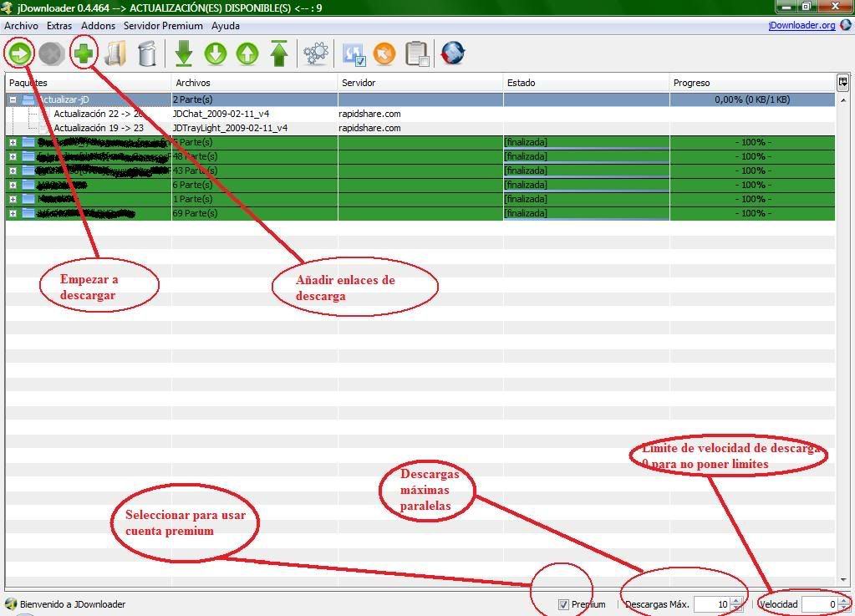Select the Actualización 19 -> 23 row
This screenshot has height=616, width=855.
[99, 128]
